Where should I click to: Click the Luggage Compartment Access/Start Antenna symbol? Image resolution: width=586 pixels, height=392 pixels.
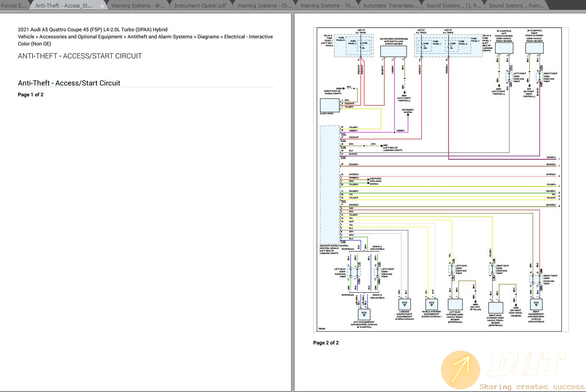click(x=404, y=304)
